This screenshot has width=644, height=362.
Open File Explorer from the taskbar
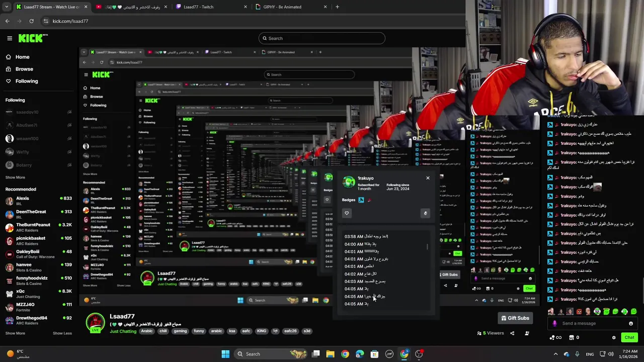(x=330, y=354)
